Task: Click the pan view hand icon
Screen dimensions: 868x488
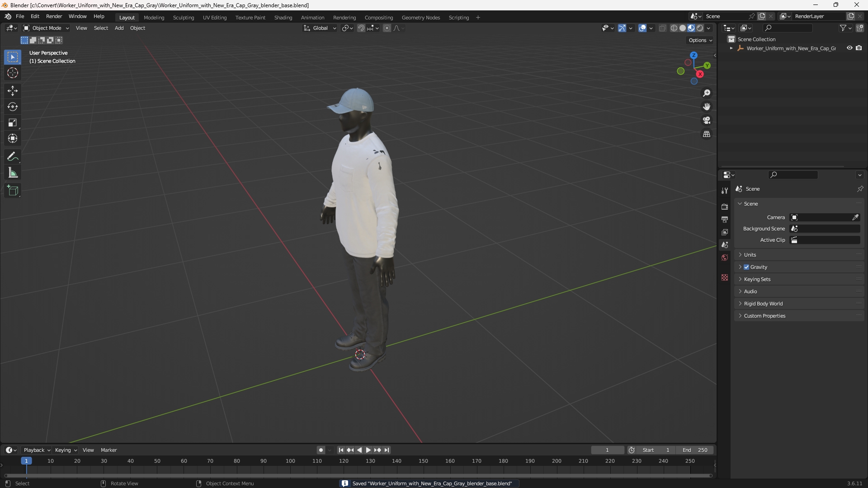Action: (x=707, y=107)
